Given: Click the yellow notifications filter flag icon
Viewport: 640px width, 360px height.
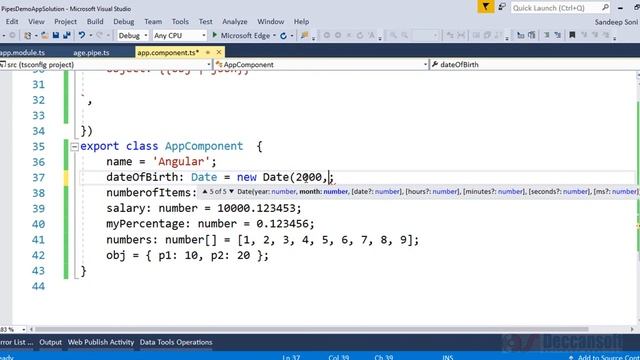Looking at the screenshot, I should coord(486,7).
